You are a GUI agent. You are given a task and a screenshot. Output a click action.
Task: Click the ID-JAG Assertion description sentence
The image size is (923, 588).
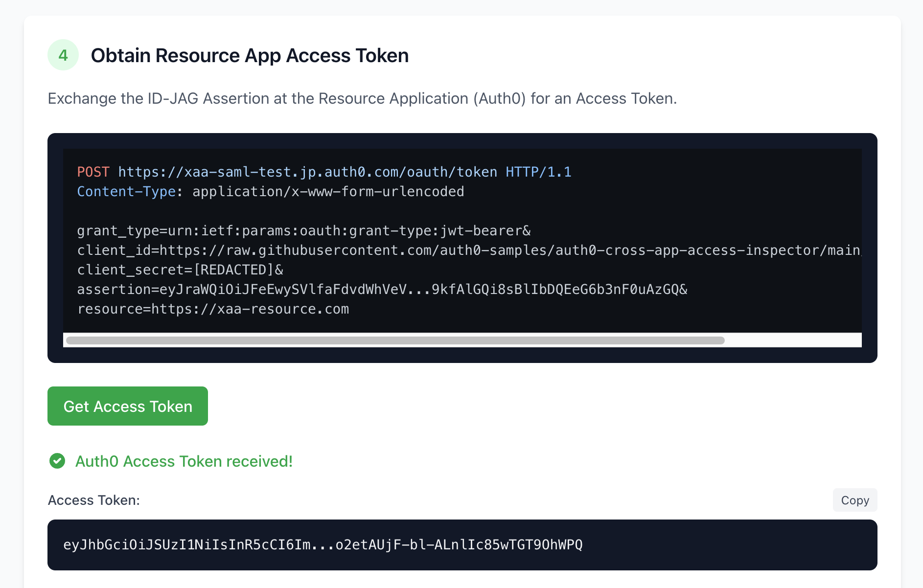[362, 98]
